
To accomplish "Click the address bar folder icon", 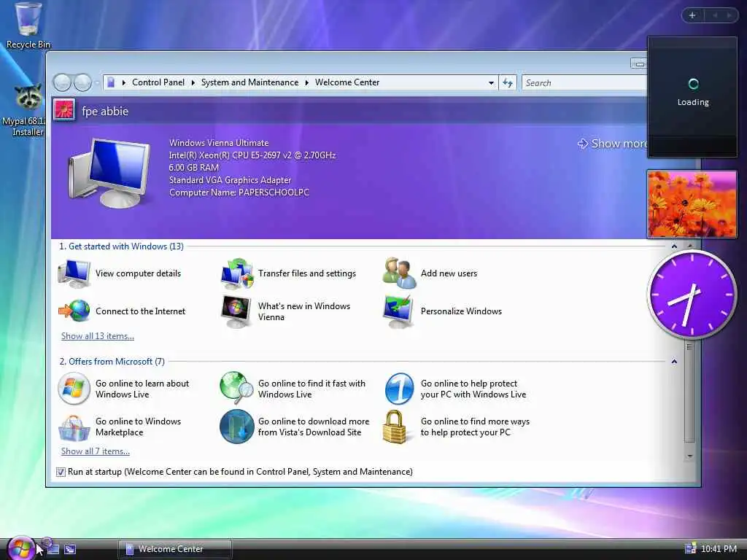I will (111, 82).
